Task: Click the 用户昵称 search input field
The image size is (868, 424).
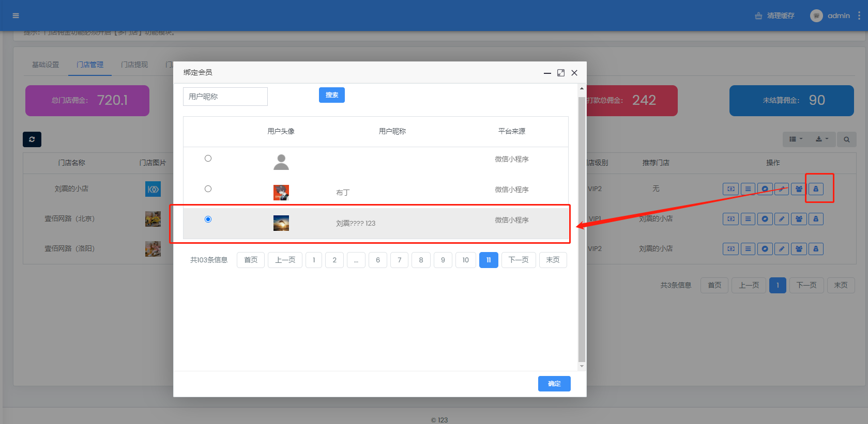Action: [225, 97]
